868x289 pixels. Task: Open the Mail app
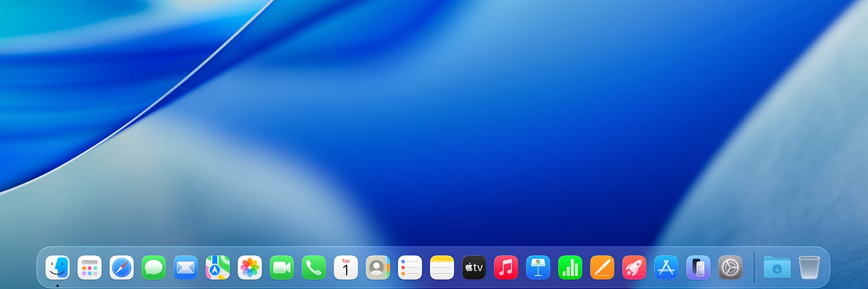click(186, 268)
